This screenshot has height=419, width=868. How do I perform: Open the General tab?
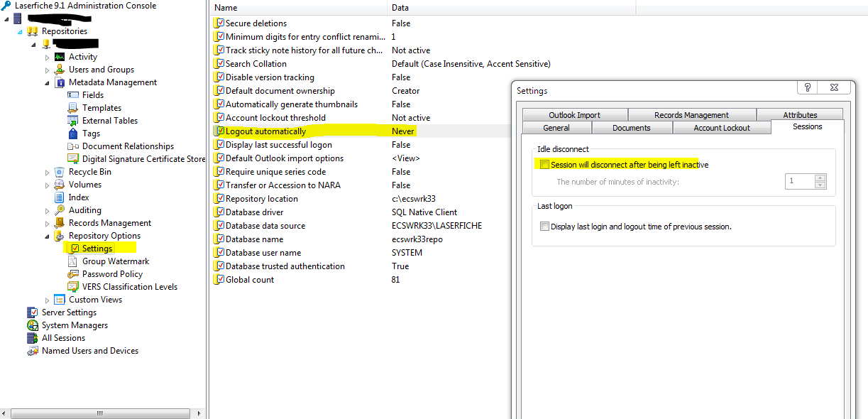pyautogui.click(x=556, y=128)
